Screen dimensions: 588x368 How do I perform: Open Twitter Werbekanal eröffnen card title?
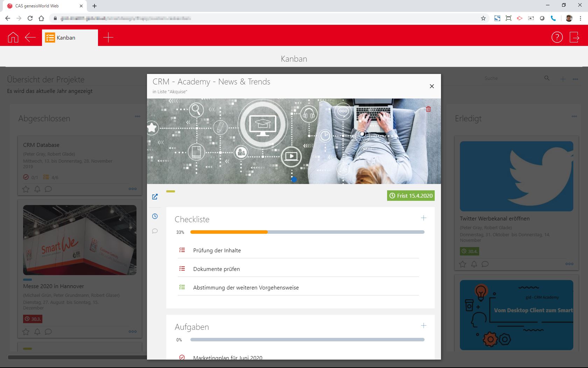pos(495,218)
